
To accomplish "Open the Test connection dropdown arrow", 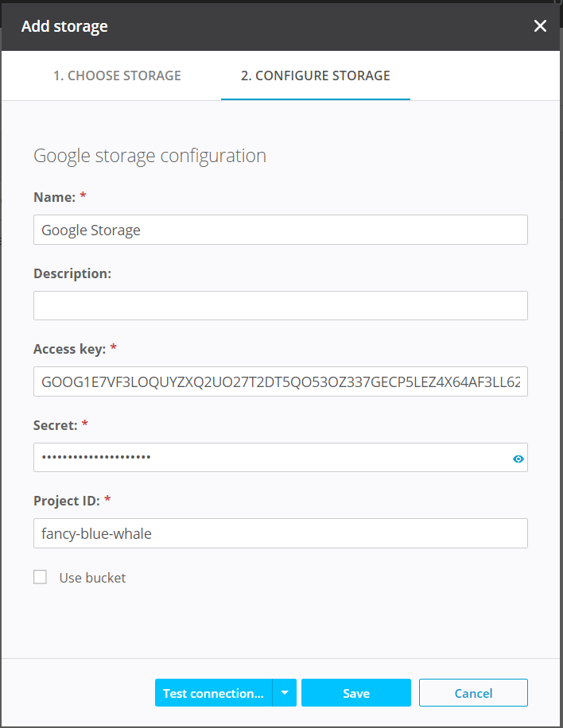I will pos(285,693).
